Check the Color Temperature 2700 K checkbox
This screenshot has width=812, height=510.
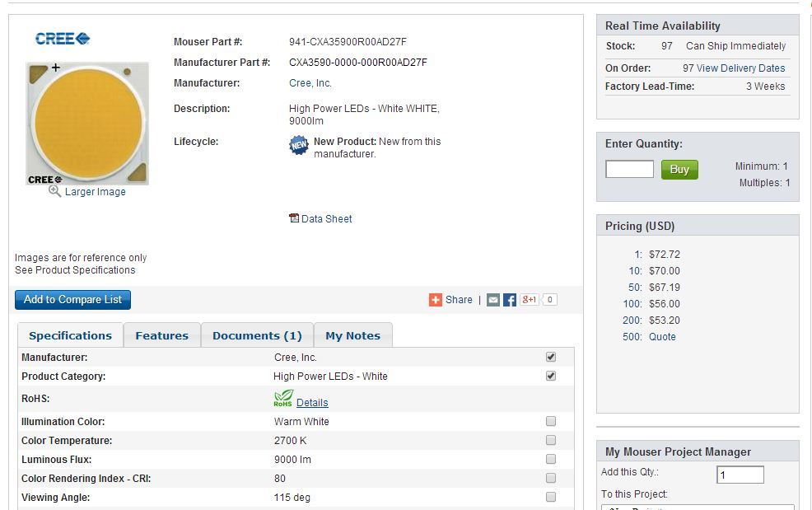[x=550, y=440]
